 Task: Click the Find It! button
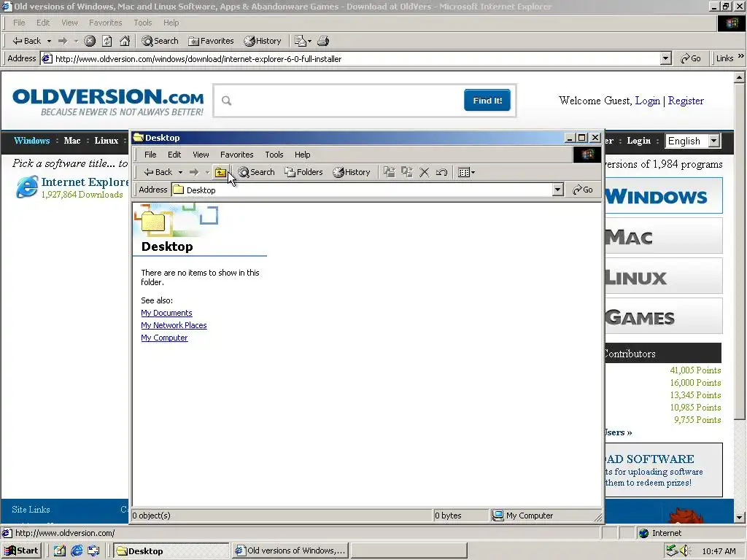click(x=487, y=101)
